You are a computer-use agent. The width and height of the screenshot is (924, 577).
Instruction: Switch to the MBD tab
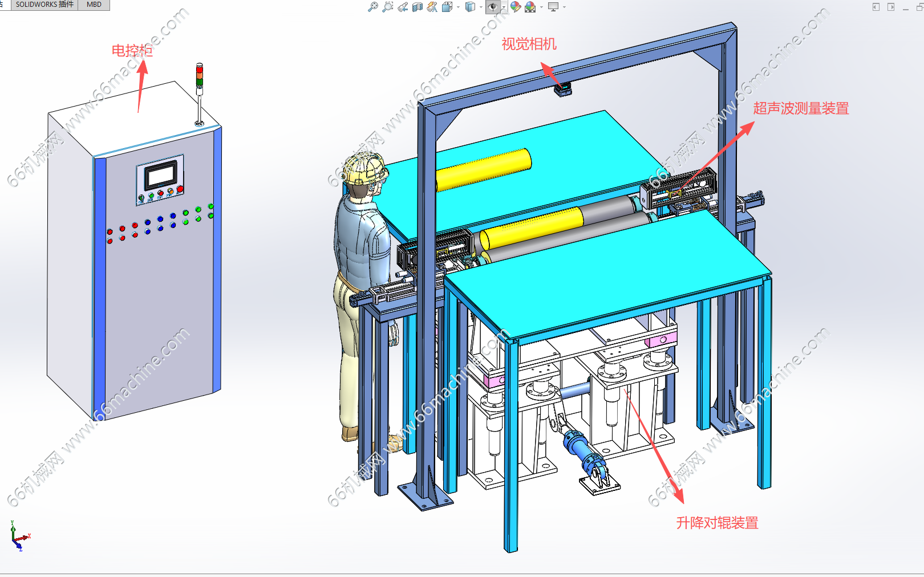[94, 5]
